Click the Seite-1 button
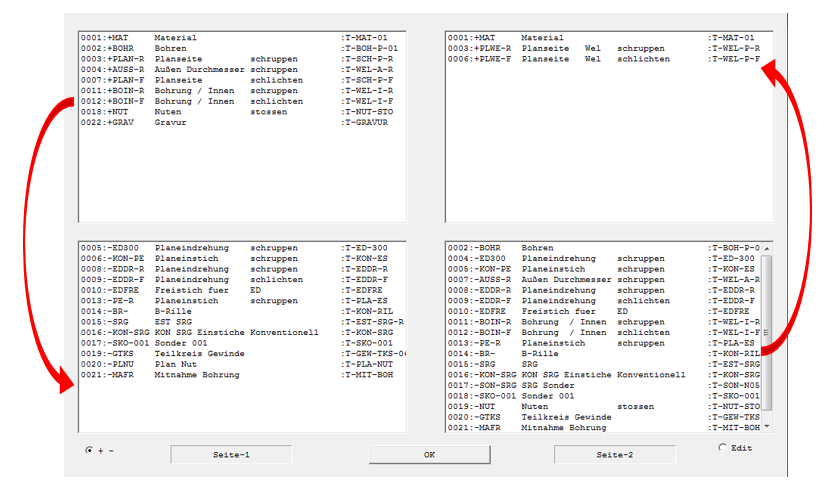Screen dimensions: 831x484 point(231,455)
